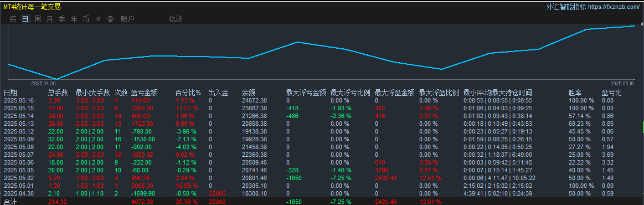Click the 最大浮盈金额 column header
This screenshot has width=644, height=205.
point(395,93)
